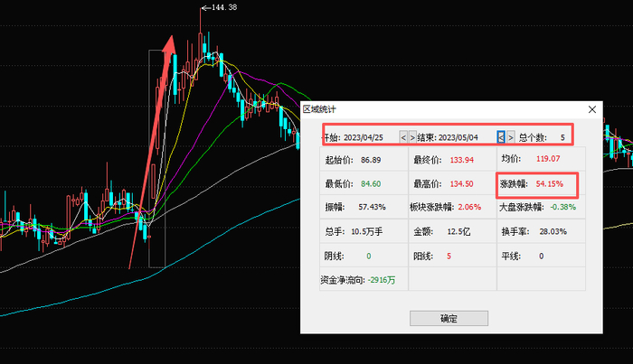633x364 pixels.
Task: Click the 阳线 count 5
Action: click(449, 256)
